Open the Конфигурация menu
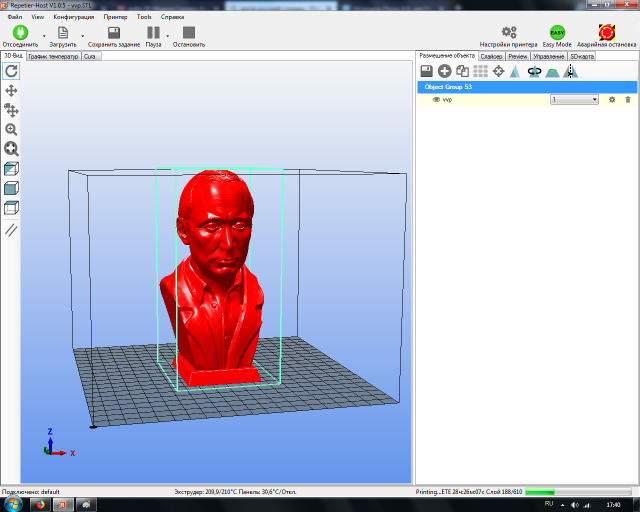The image size is (640, 512). pos(73,17)
